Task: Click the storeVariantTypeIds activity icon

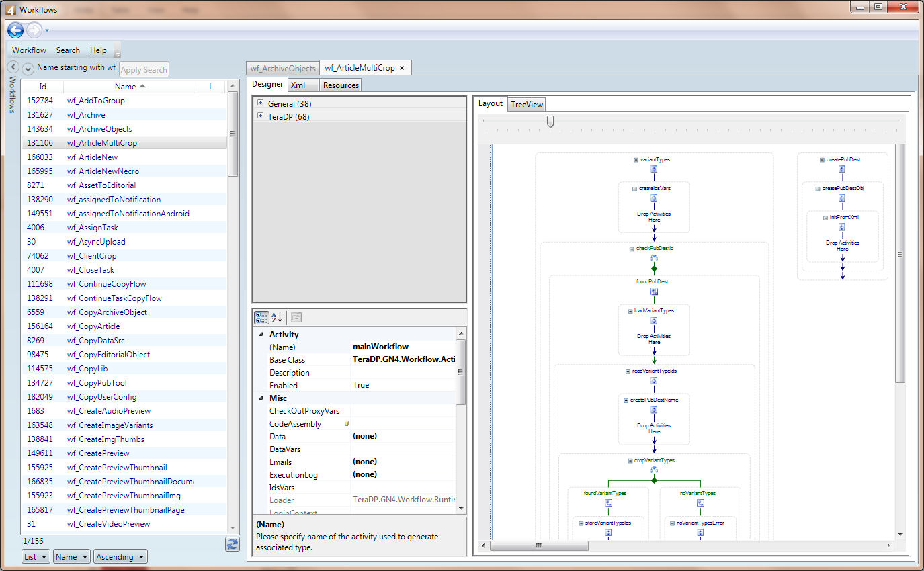Action: [x=607, y=532]
